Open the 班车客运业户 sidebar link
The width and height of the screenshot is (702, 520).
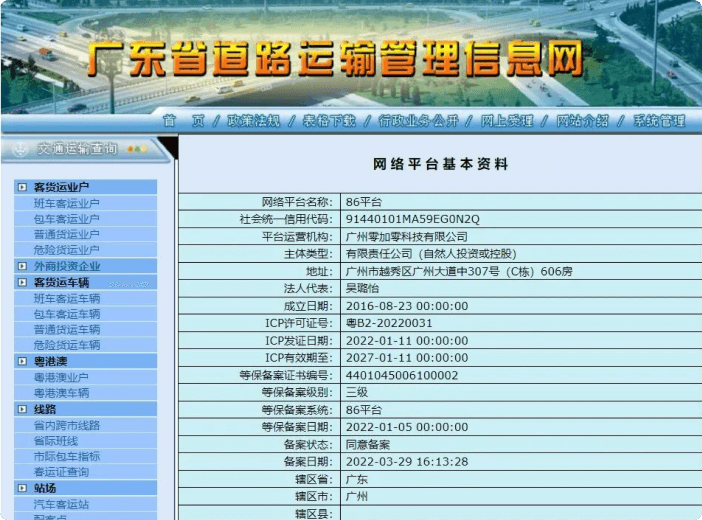pos(67,203)
